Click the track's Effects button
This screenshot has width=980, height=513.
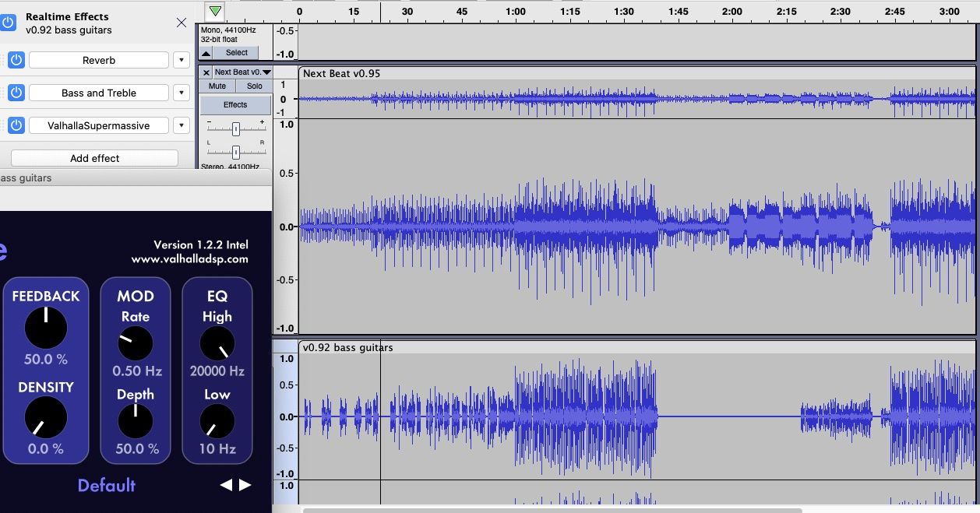pos(235,104)
